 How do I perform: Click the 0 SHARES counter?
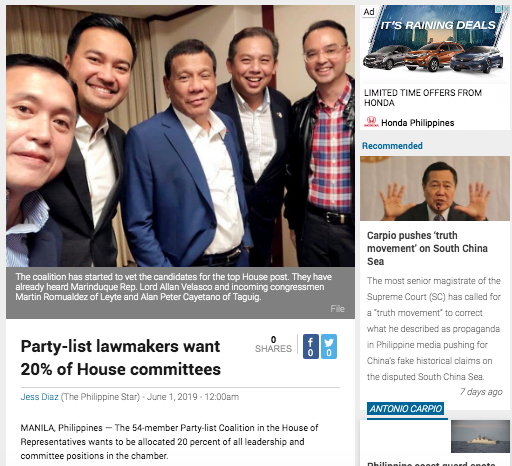click(273, 344)
